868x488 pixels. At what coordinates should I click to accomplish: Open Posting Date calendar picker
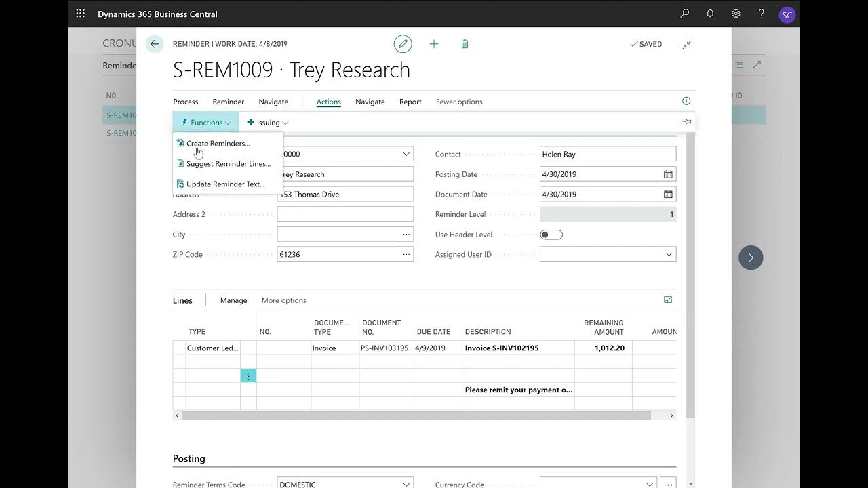[x=668, y=174]
